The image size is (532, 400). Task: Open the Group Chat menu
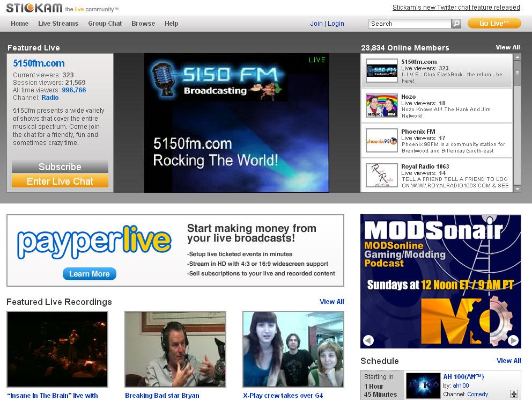(x=105, y=24)
